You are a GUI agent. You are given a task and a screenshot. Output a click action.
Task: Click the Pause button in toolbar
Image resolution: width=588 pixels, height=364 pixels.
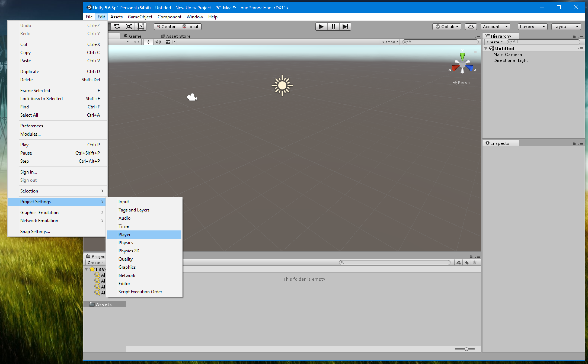[x=333, y=26]
